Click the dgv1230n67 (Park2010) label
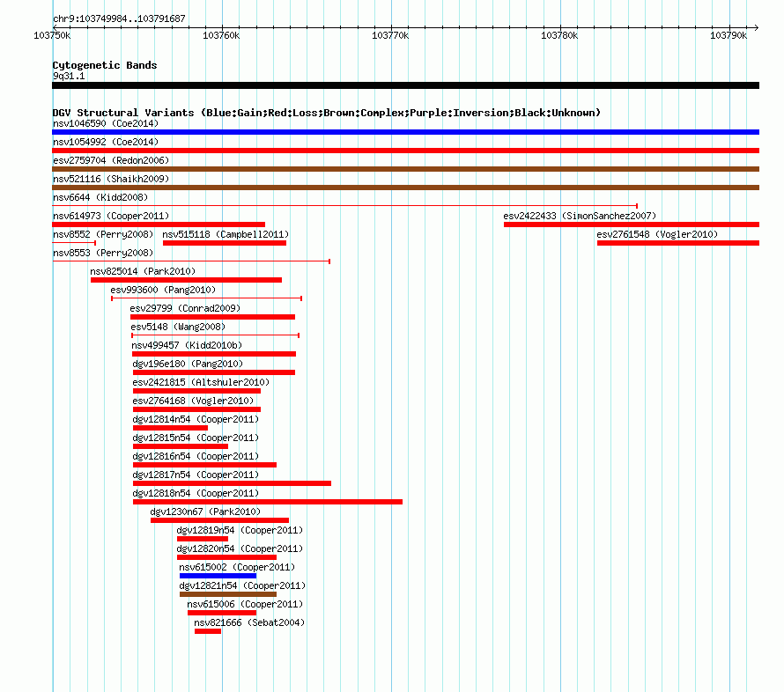The image size is (784, 692). (205, 512)
